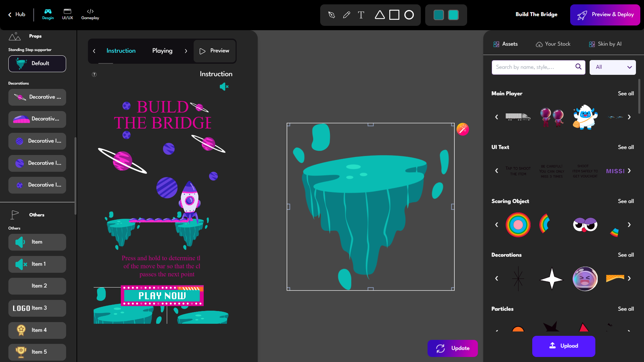Open the All category dropdown

[x=612, y=67]
